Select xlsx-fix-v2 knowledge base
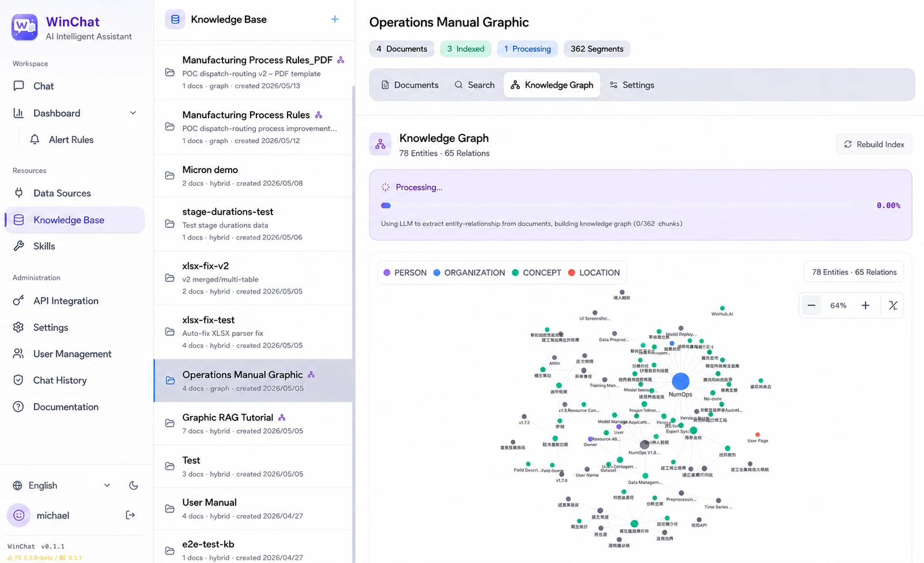Viewport: 924px width, 563px height. pyautogui.click(x=254, y=278)
